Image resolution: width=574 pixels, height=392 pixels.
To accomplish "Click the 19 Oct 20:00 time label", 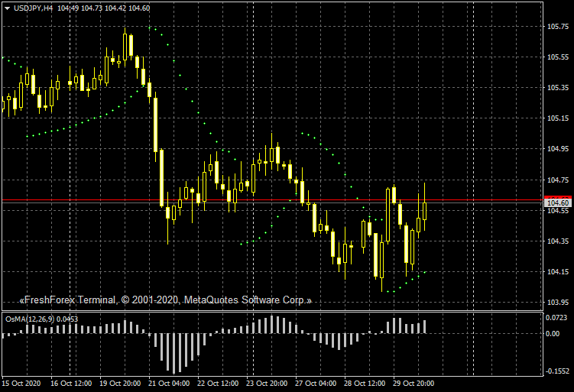I will [x=120, y=384].
